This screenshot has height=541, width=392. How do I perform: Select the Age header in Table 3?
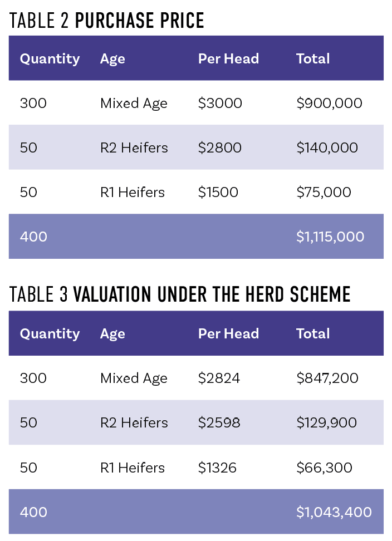coord(112,334)
